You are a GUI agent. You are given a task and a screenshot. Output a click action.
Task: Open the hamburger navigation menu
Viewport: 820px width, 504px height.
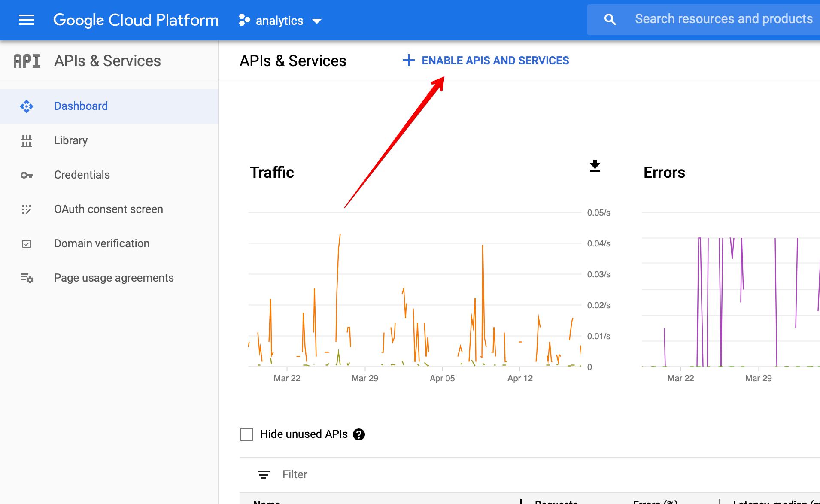click(27, 20)
